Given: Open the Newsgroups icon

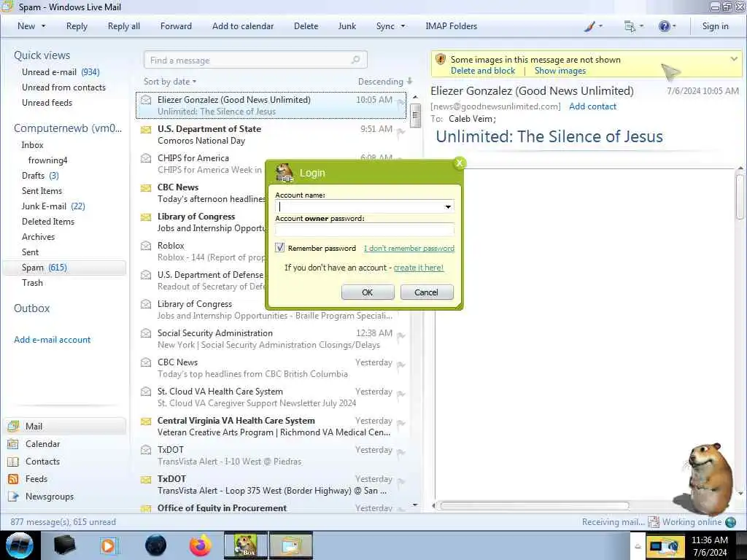Looking at the screenshot, I should (13, 497).
